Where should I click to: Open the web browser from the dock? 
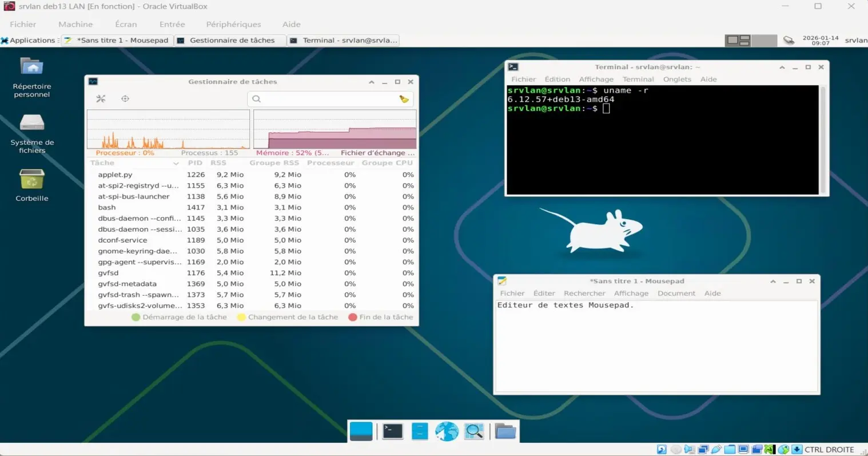point(447,431)
